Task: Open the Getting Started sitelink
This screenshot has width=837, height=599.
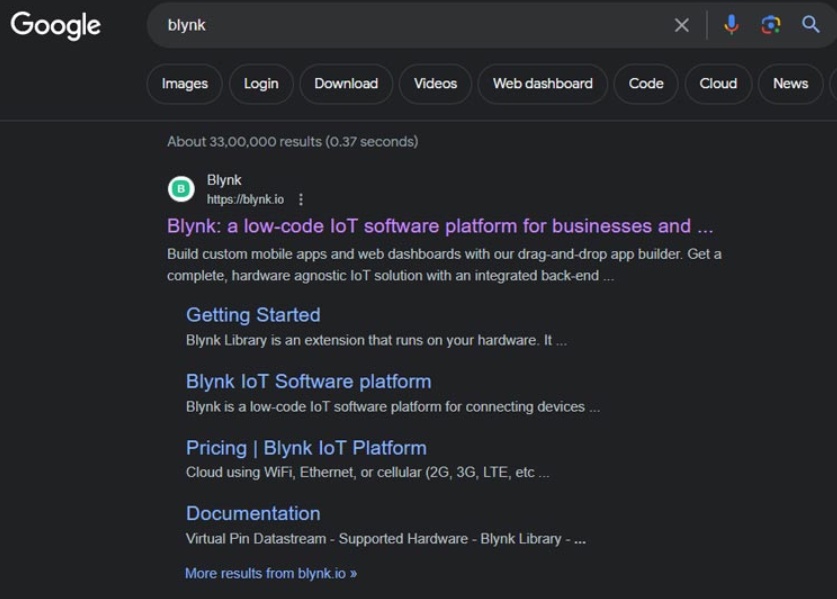Action: pyautogui.click(x=253, y=315)
